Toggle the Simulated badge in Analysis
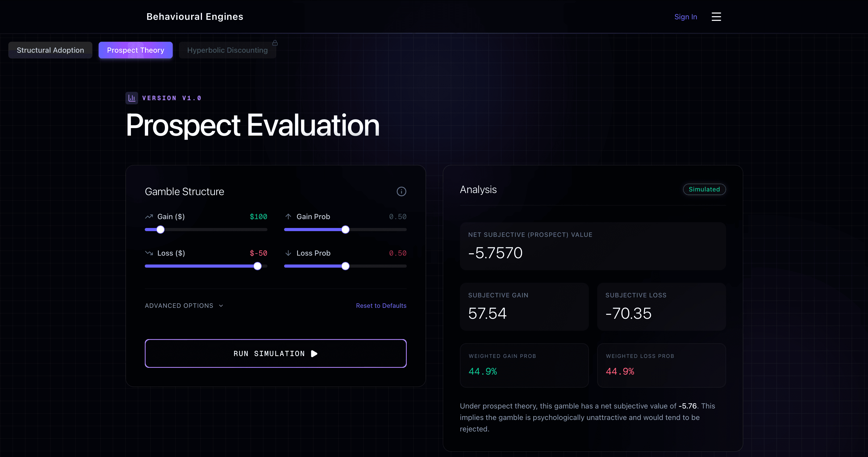Screen dimensions: 868x457 (x=704, y=189)
